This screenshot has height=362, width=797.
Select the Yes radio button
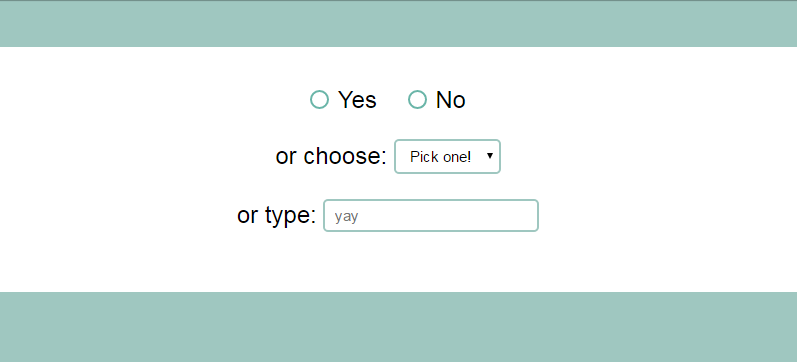319,100
